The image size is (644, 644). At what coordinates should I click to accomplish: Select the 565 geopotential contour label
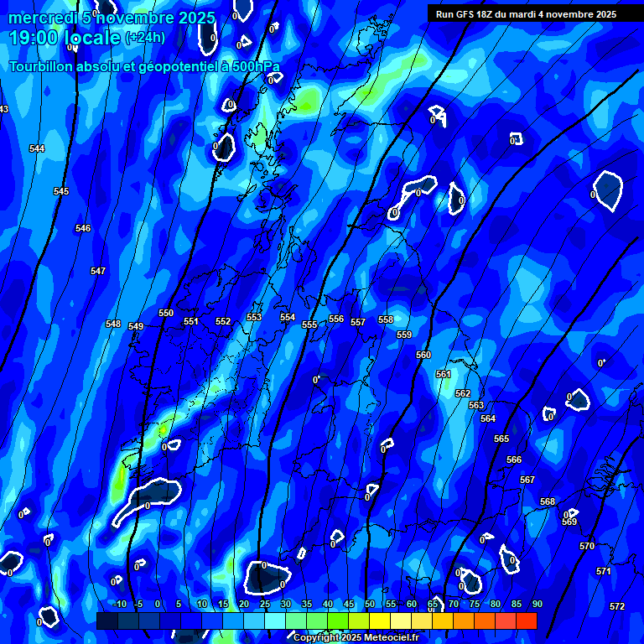coord(501,439)
